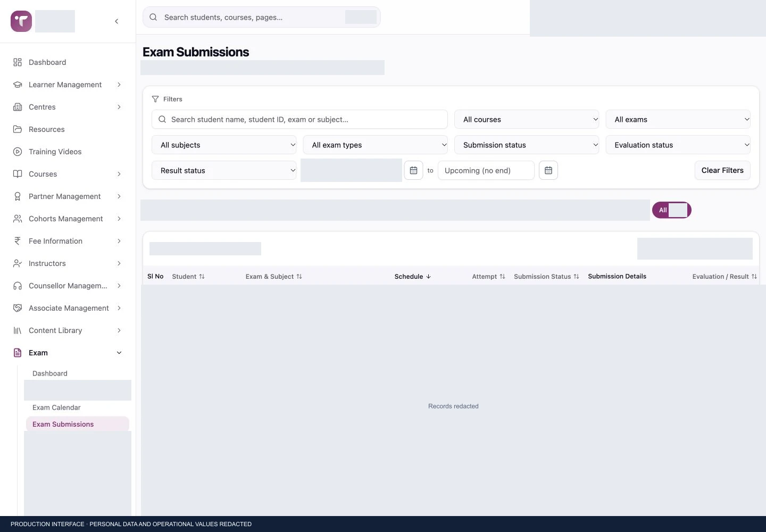Open the All exams dropdown
This screenshot has width=766, height=532.
[678, 120]
